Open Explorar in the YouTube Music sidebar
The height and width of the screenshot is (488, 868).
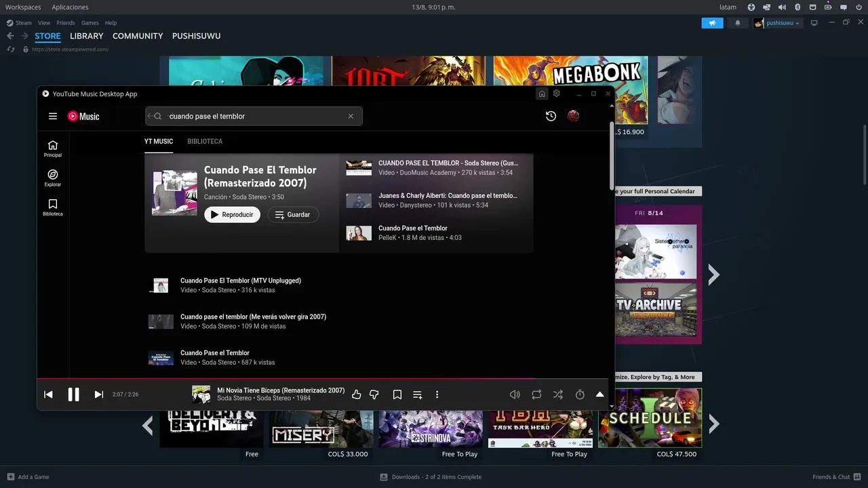pos(53,178)
